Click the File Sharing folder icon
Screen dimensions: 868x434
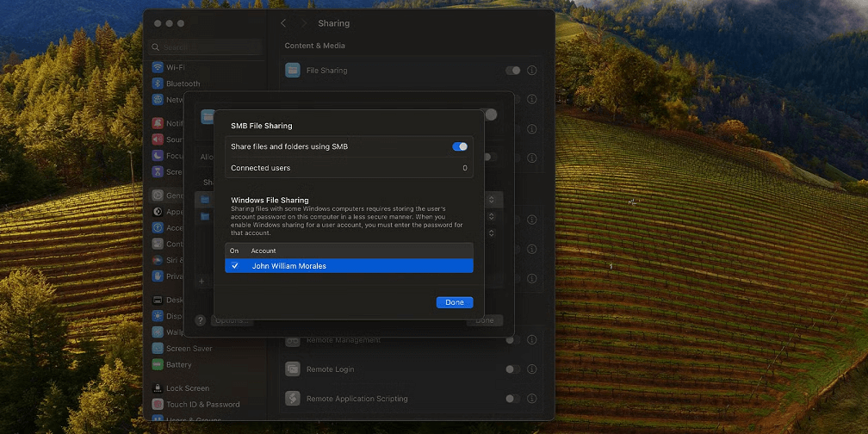(x=293, y=71)
